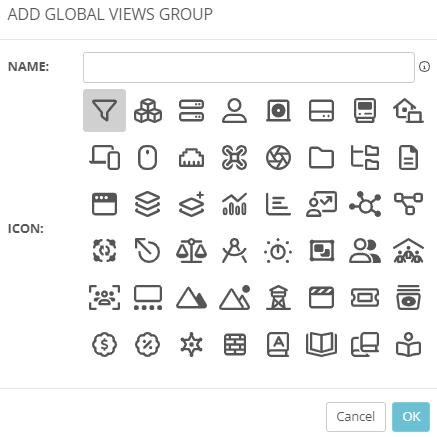437x437 pixels.
Task: Select the bar chart with trend line icon
Action: (235, 204)
